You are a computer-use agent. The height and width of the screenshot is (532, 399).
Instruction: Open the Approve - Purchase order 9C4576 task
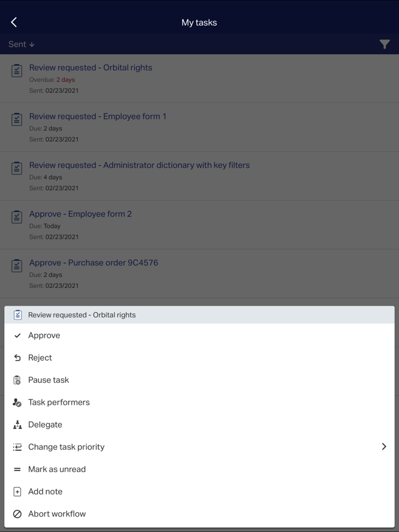click(93, 263)
